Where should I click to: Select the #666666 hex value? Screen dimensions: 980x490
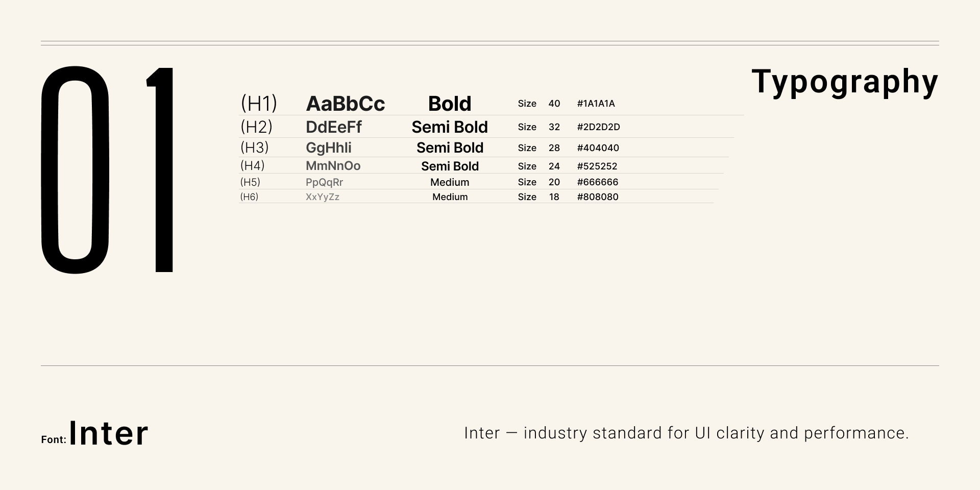598,182
